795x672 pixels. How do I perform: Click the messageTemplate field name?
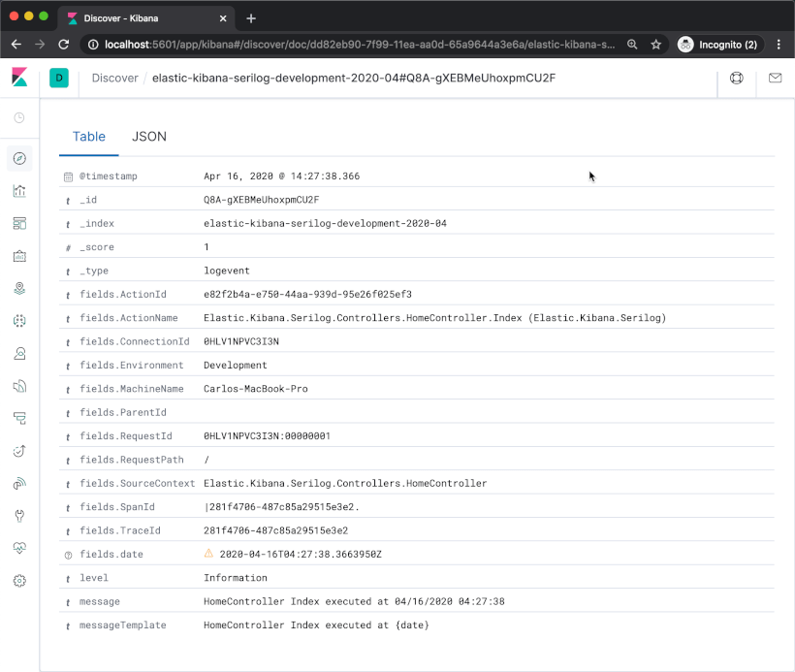point(123,624)
